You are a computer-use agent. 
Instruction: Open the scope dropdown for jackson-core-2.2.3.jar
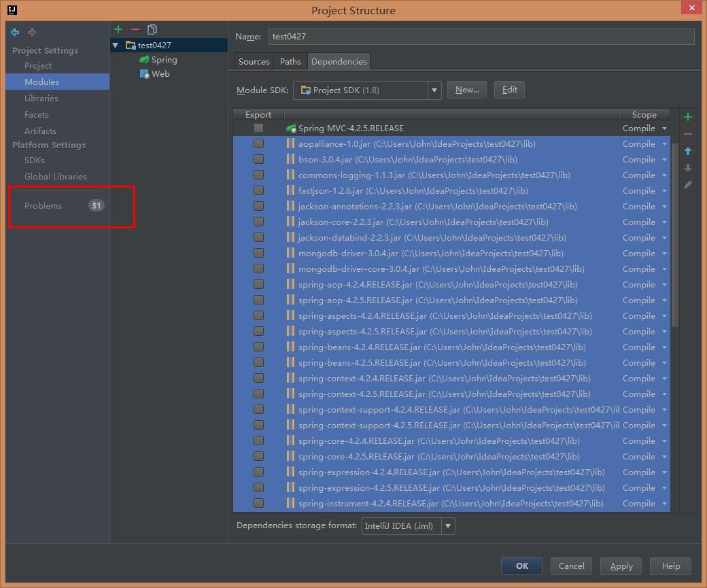664,222
